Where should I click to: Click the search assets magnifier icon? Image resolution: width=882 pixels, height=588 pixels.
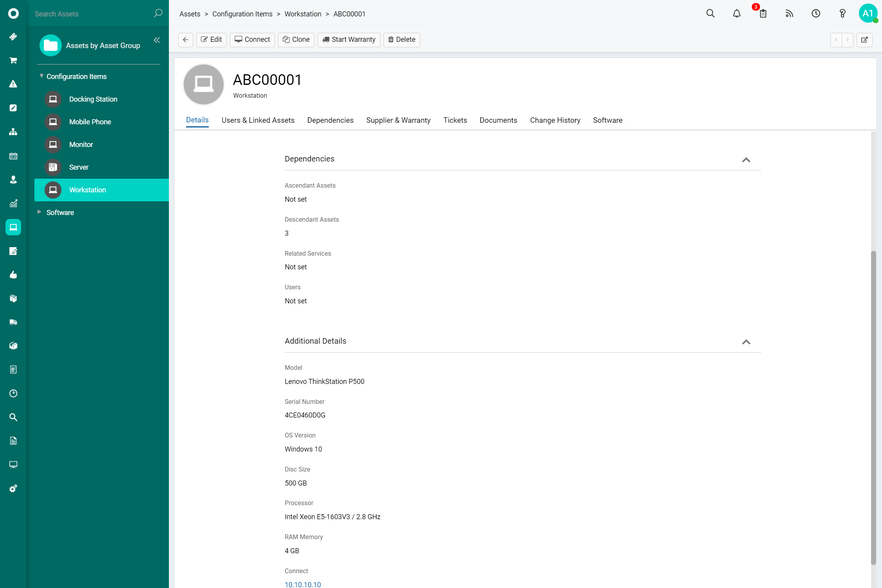(158, 14)
